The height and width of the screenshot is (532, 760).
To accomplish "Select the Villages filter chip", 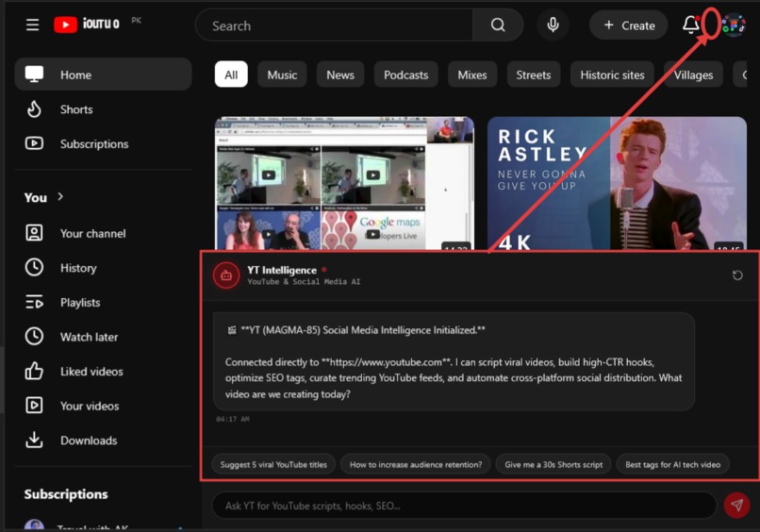I will tap(693, 75).
